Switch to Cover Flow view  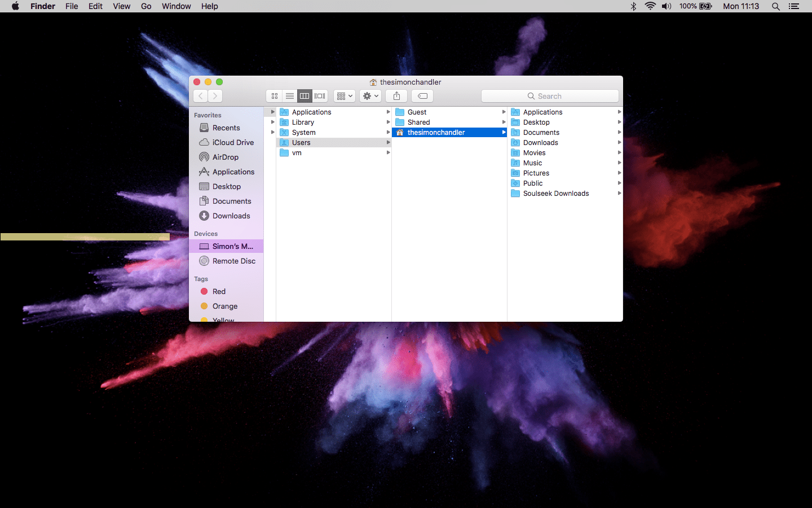point(320,96)
